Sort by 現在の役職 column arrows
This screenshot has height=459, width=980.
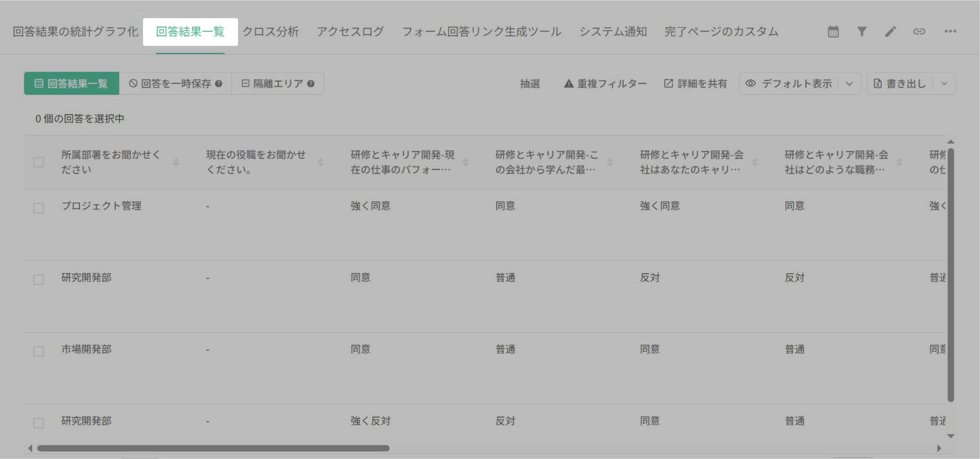pos(321,162)
